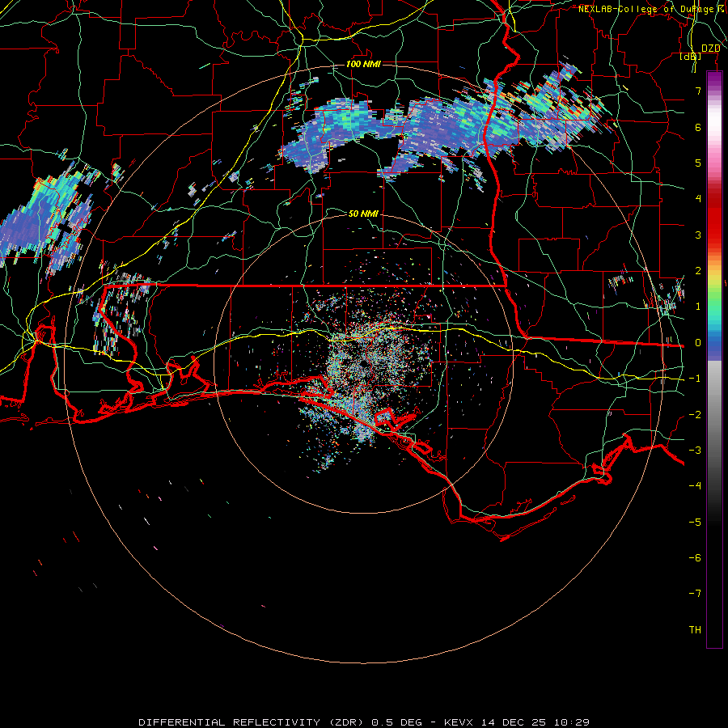Select the "-1" value on the scale
This screenshot has width=728, height=728.
[x=695, y=379]
